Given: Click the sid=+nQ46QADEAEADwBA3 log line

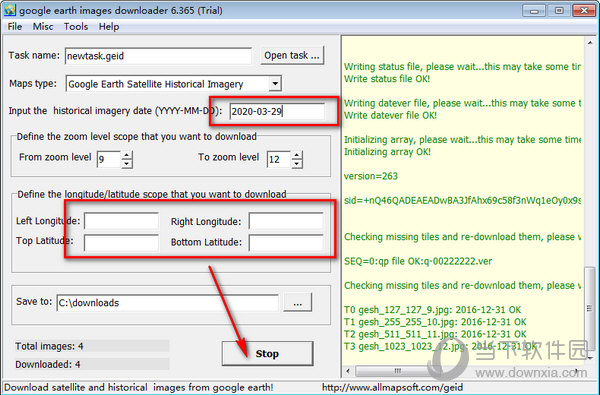Looking at the screenshot, I should tap(462, 201).
